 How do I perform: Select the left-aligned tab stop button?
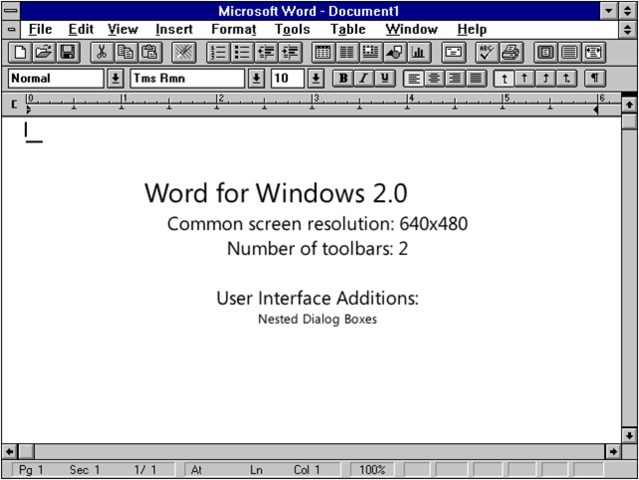504,78
